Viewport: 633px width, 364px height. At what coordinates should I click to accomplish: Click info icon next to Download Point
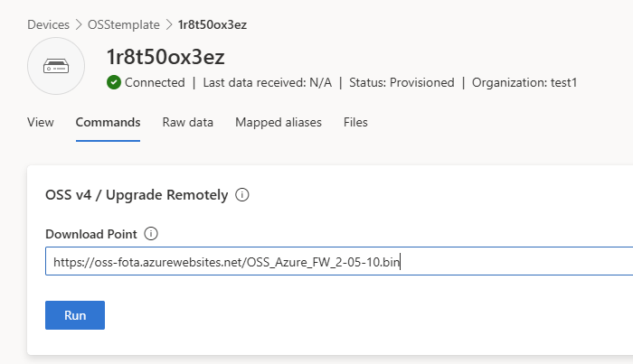pyautogui.click(x=151, y=234)
